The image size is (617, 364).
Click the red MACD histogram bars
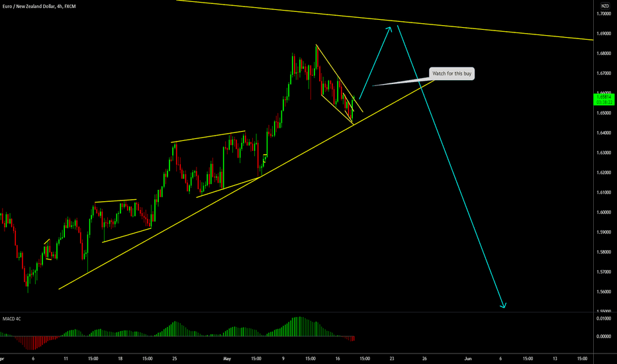(x=34, y=343)
